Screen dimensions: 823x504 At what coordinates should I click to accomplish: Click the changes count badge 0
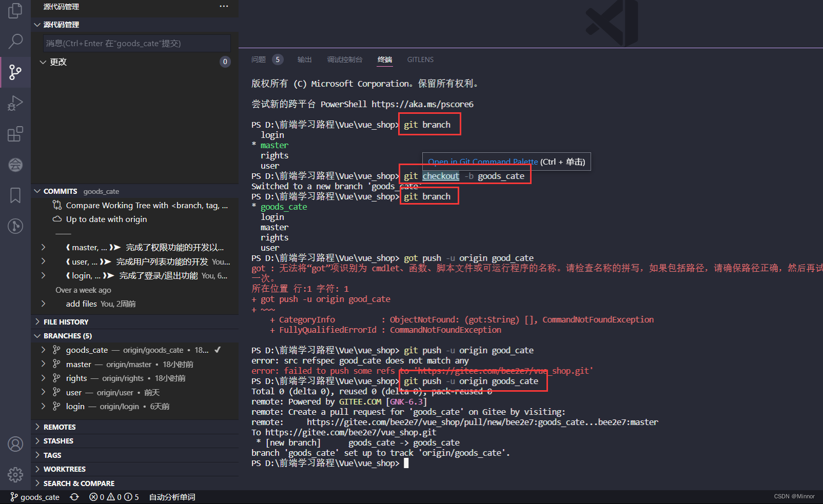(225, 62)
